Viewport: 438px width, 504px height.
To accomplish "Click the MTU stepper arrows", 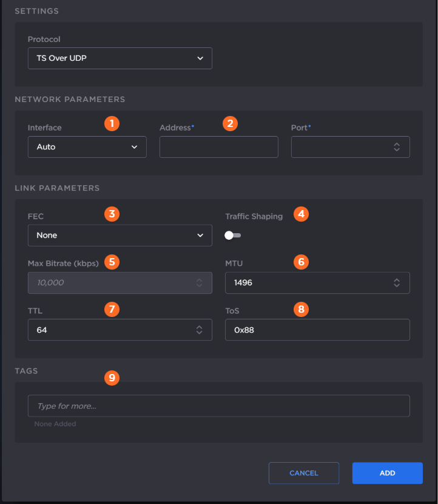I will (397, 282).
